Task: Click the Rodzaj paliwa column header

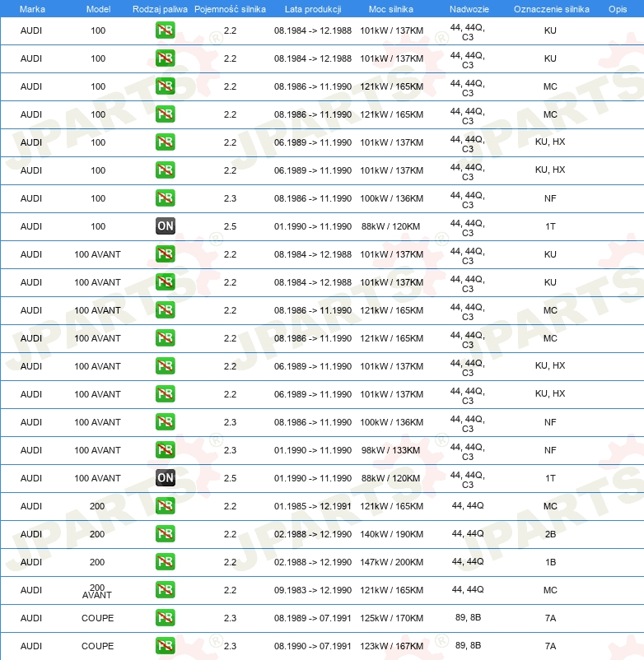Action: (160, 9)
